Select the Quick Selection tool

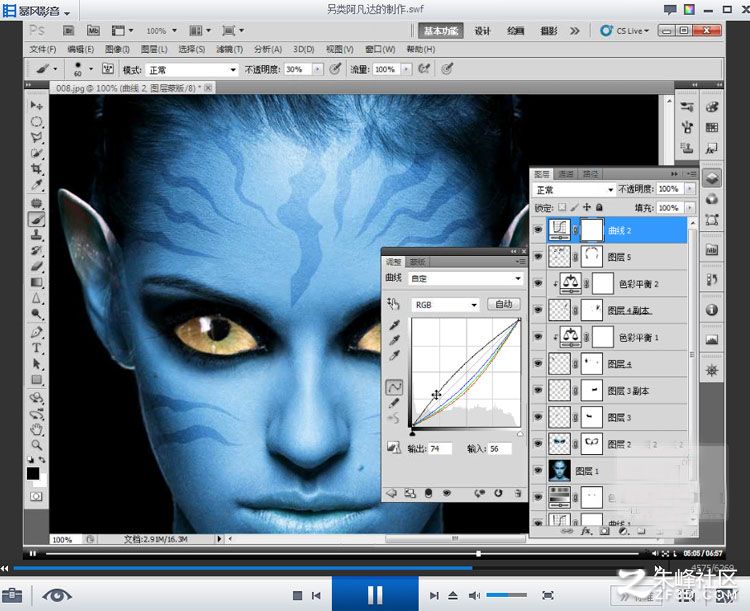tap(36, 153)
